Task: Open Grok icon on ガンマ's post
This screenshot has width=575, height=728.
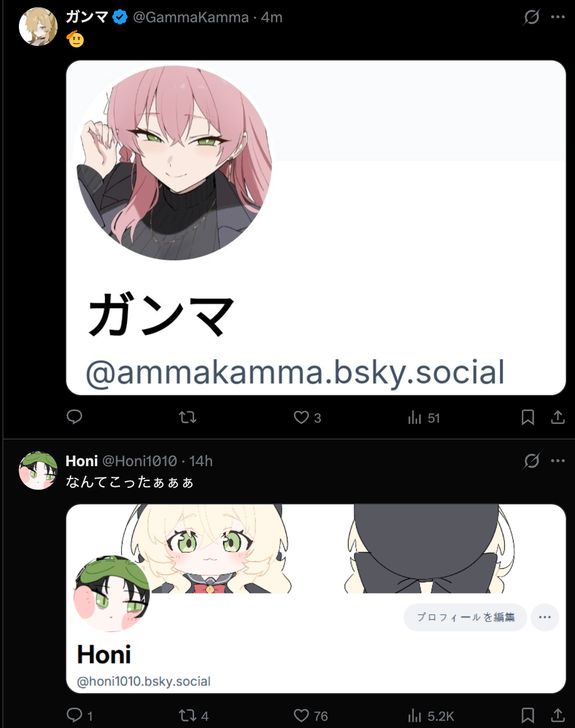Action: (531, 17)
